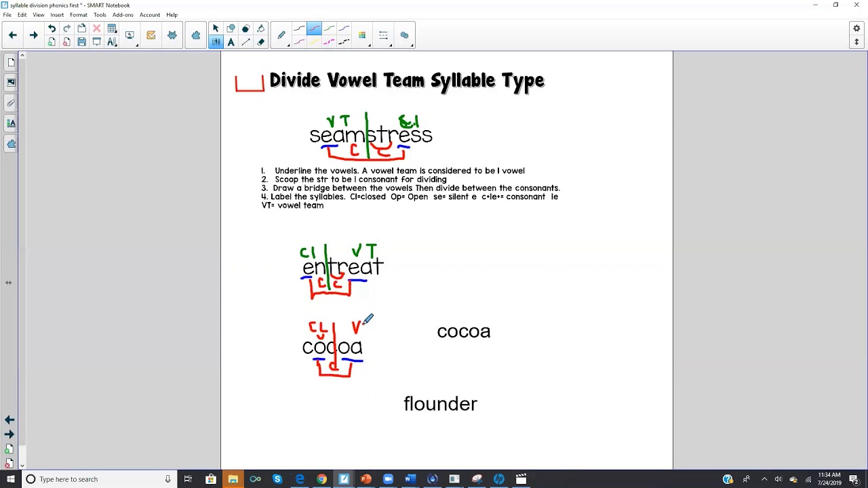Viewport: 868px width, 488px height.
Task: Open the Add-ons puzzle sidebar tab
Action: pyautogui.click(x=11, y=144)
